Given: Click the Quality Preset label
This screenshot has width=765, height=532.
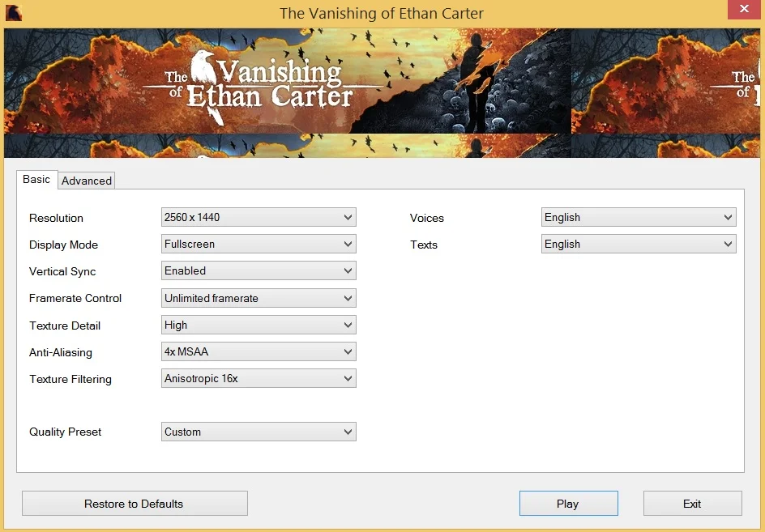Looking at the screenshot, I should pyautogui.click(x=66, y=432).
